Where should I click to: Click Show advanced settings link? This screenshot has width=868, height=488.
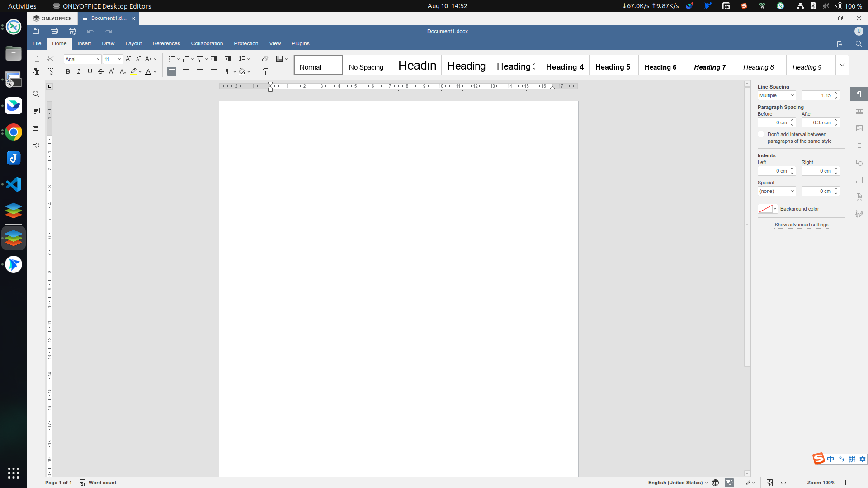coord(801,225)
